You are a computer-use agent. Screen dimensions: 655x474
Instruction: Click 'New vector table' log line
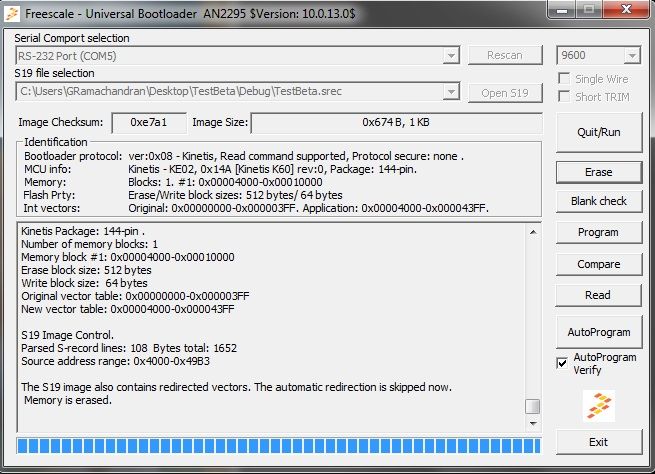pyautogui.click(x=128, y=309)
